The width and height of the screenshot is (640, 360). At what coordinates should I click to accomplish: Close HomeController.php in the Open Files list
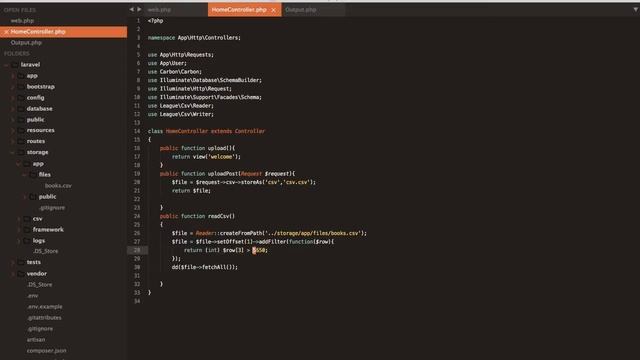[x=6, y=32]
